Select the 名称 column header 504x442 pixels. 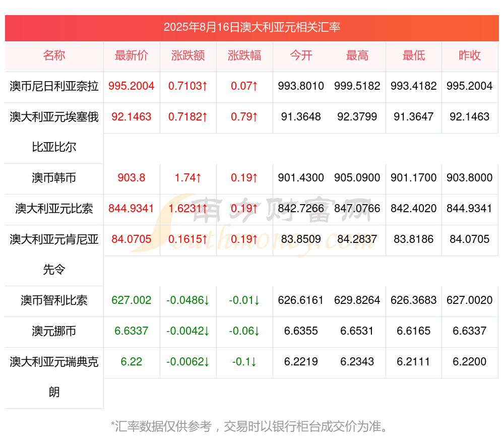tap(54, 55)
